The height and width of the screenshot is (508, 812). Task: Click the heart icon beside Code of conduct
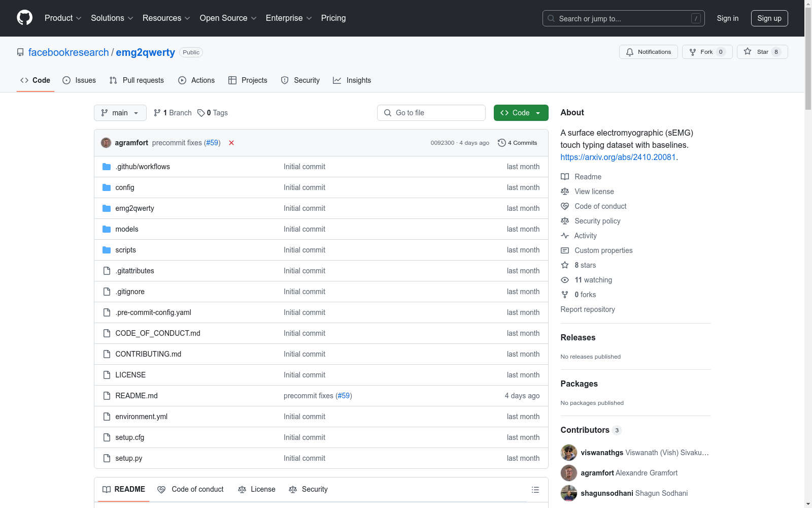pos(565,206)
